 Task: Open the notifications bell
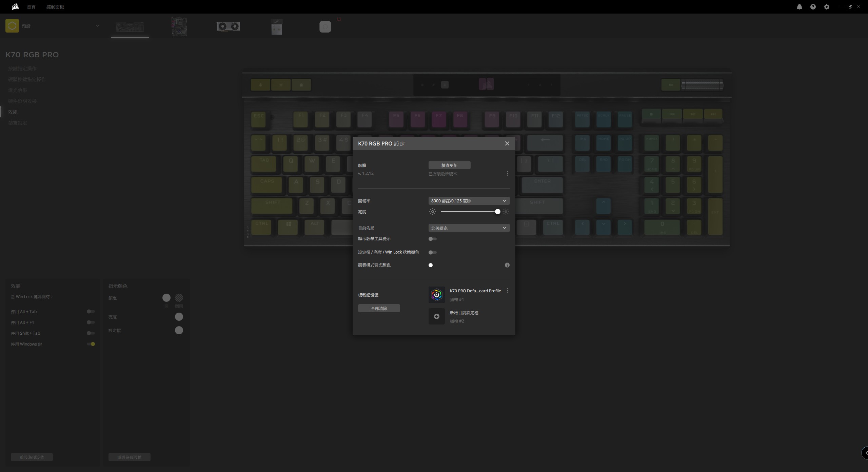pos(800,7)
